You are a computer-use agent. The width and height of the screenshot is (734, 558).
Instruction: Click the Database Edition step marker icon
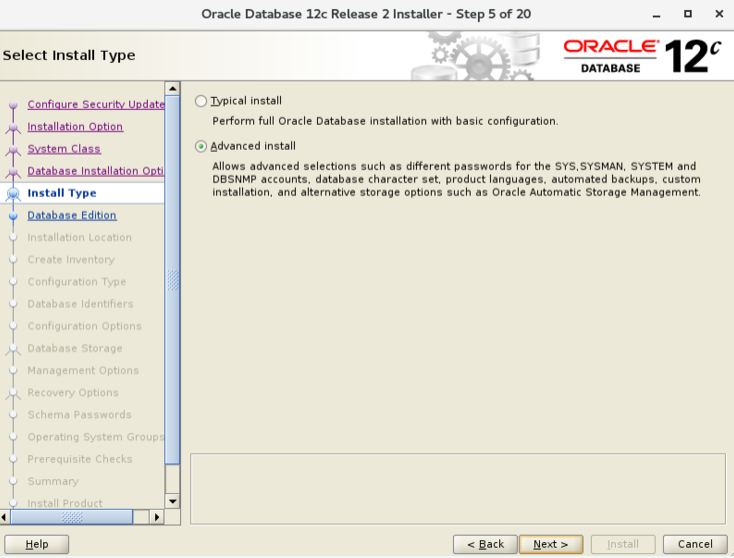point(13,216)
